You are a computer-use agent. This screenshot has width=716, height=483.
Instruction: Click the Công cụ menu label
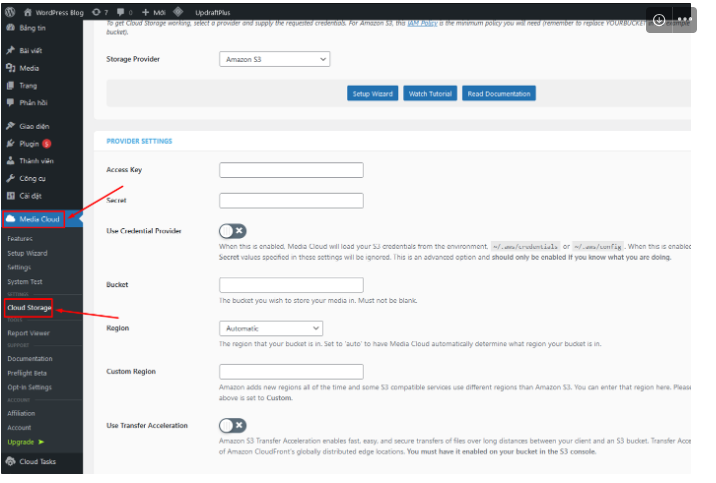tap(32, 178)
